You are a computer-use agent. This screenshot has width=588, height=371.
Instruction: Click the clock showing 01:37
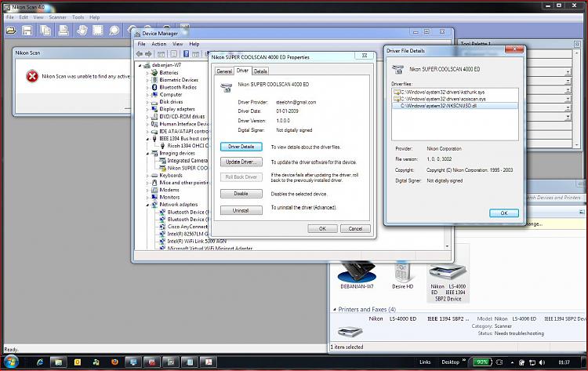click(x=564, y=362)
